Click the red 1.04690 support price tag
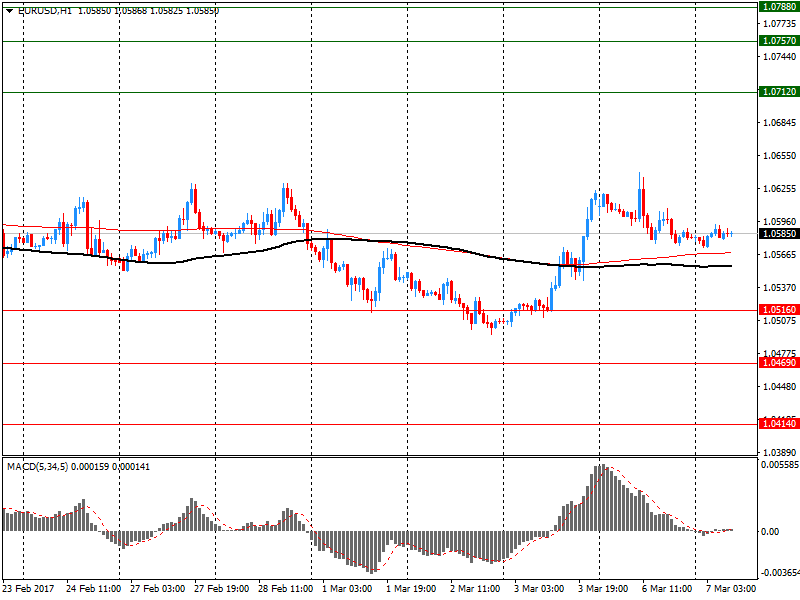 779,363
